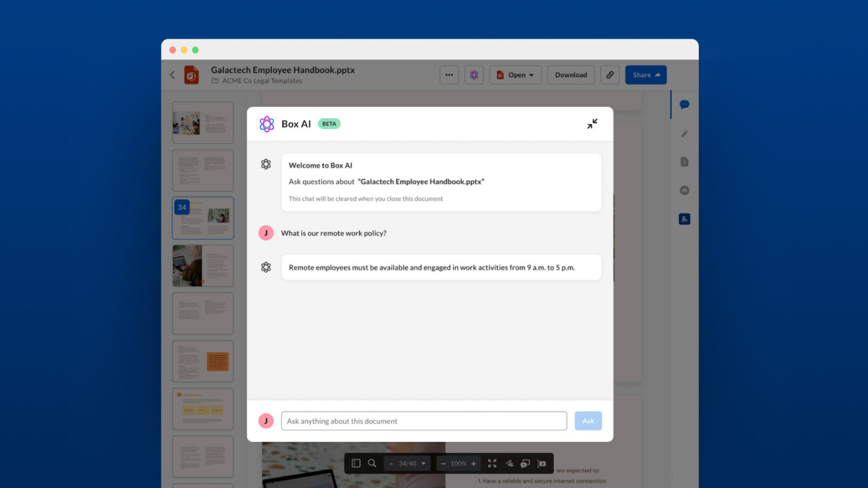Copy shared link with the link icon
The width and height of the screenshot is (868, 488).
point(610,75)
